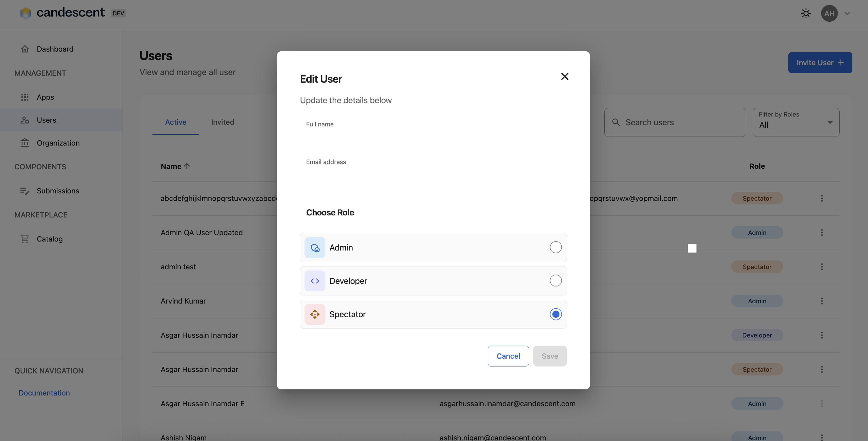Close the Edit User dialog

[x=564, y=77]
